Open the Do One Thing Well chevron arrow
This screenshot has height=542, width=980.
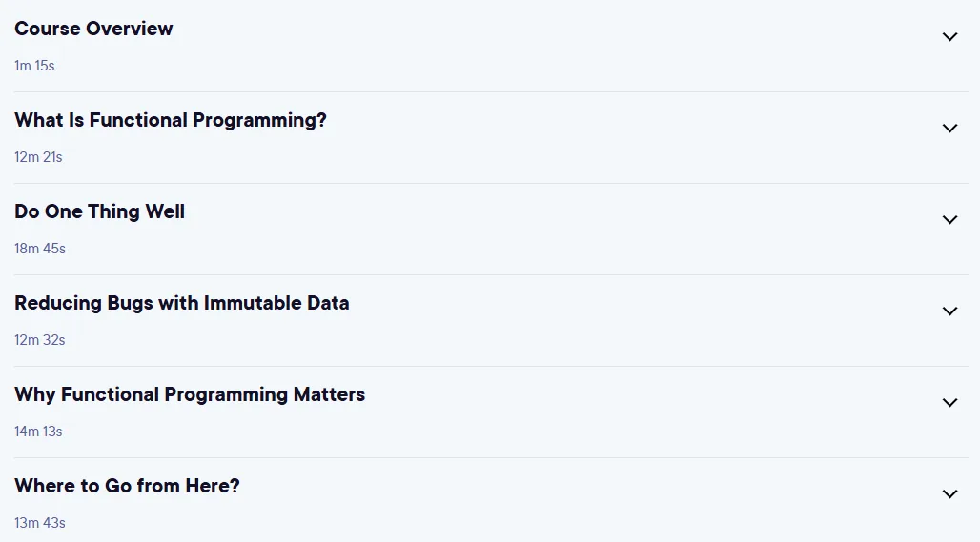(949, 220)
